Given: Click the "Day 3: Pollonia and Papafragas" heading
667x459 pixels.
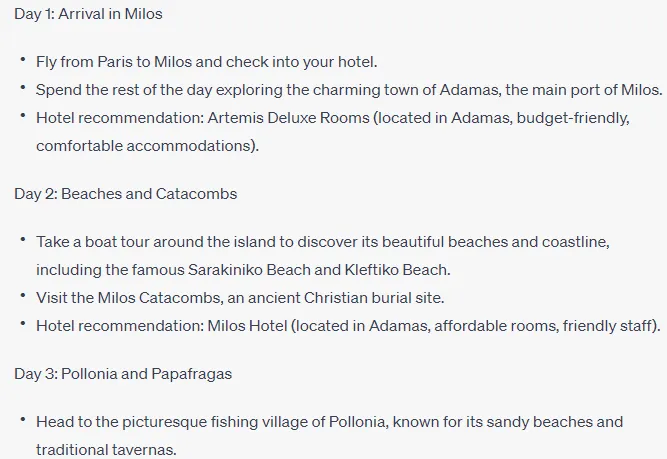Looking at the screenshot, I should pyautogui.click(x=123, y=374).
